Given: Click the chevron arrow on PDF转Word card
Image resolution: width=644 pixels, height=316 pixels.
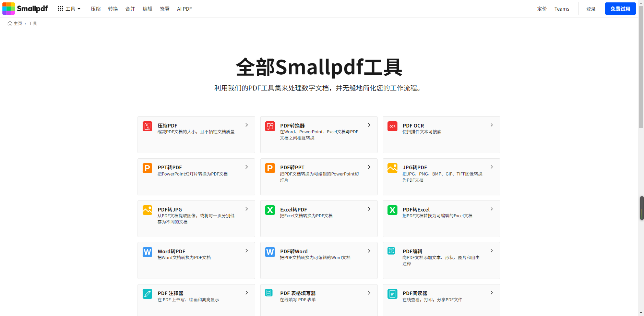Looking at the screenshot, I should (x=369, y=251).
